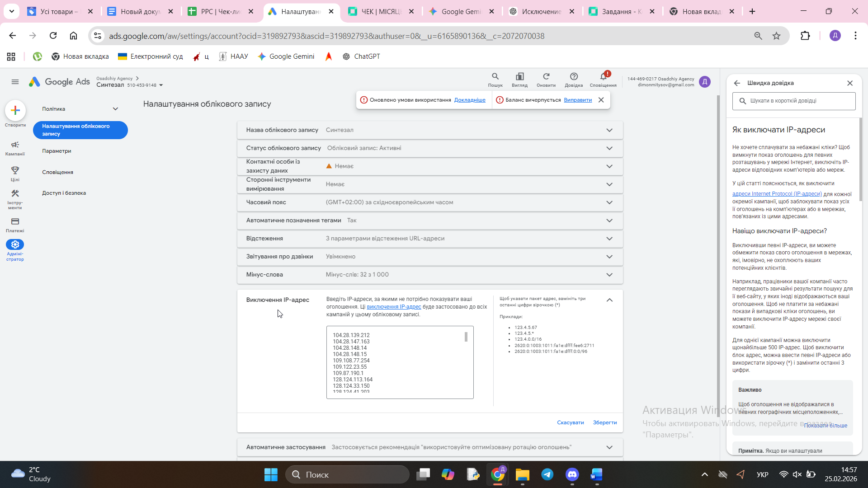Click the Fix link in balance warning
Image resolution: width=868 pixels, height=488 pixels.
pos(577,100)
